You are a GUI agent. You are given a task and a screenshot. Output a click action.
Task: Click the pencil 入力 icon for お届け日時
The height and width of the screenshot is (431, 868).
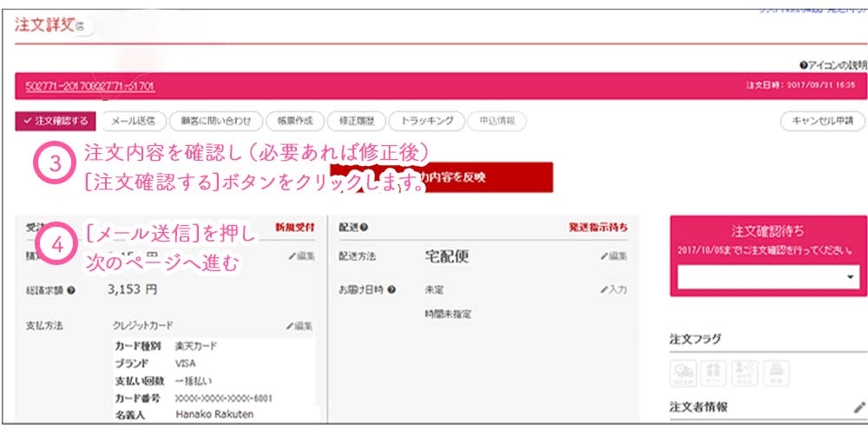click(x=613, y=289)
